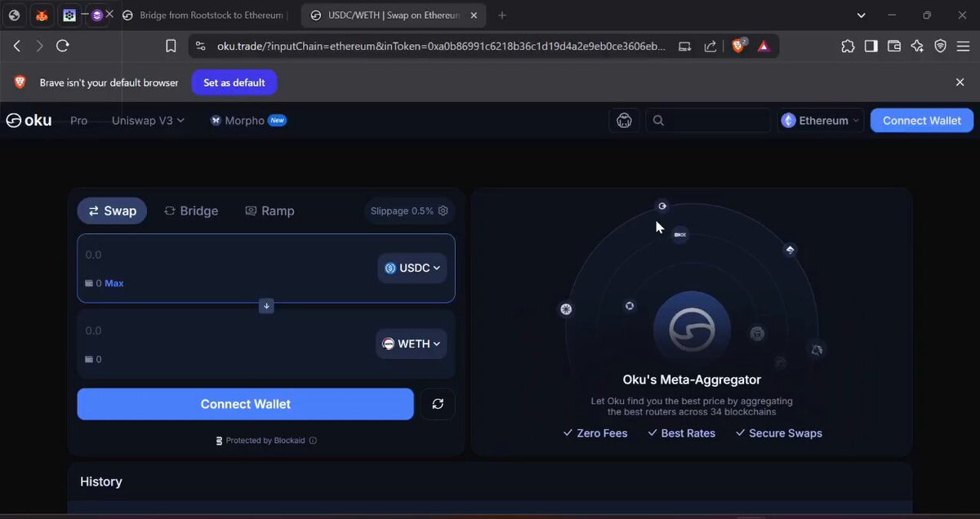Viewport: 980px width, 519px height.
Task: Switch to the Bridge tab
Action: pyautogui.click(x=191, y=211)
